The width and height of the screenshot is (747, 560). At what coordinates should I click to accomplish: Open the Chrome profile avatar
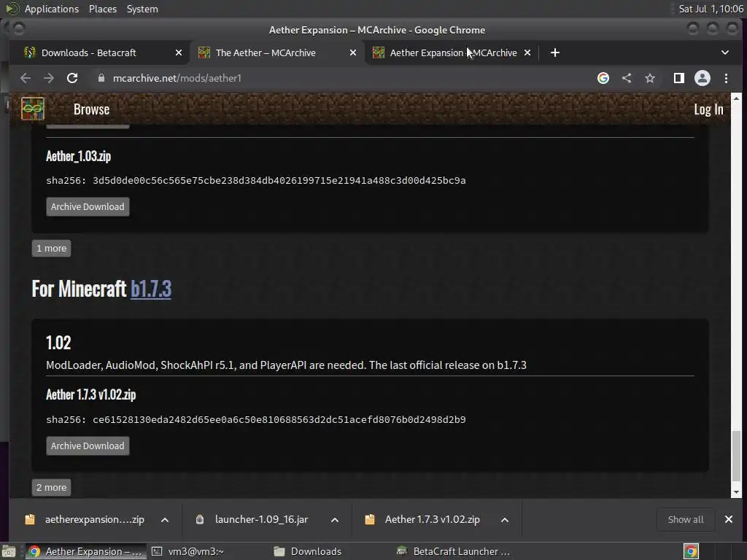coord(703,78)
